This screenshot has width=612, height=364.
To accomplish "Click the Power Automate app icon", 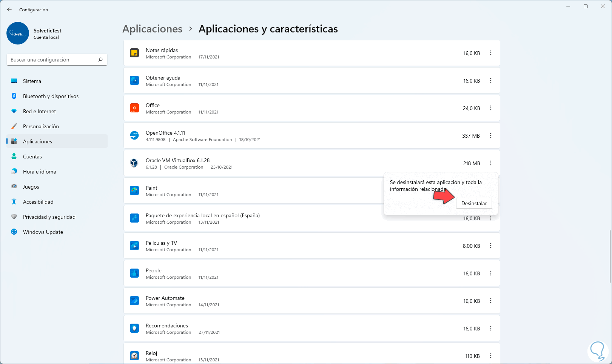I will 134,301.
